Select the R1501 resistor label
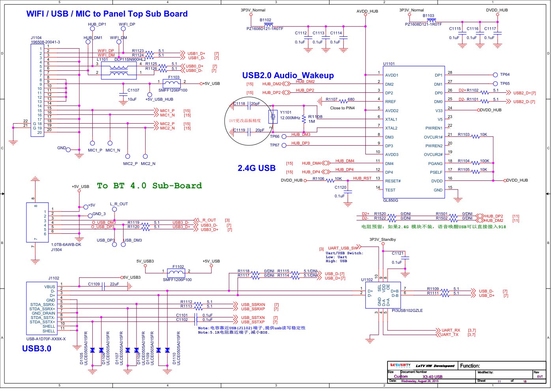This screenshot has width=554, height=392. 442,214
